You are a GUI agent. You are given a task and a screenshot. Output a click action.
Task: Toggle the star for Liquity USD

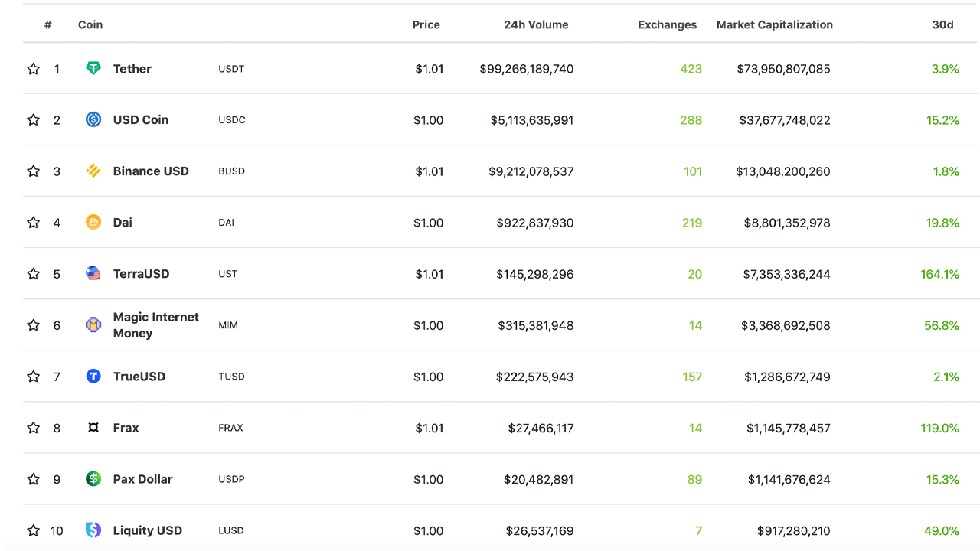33,530
